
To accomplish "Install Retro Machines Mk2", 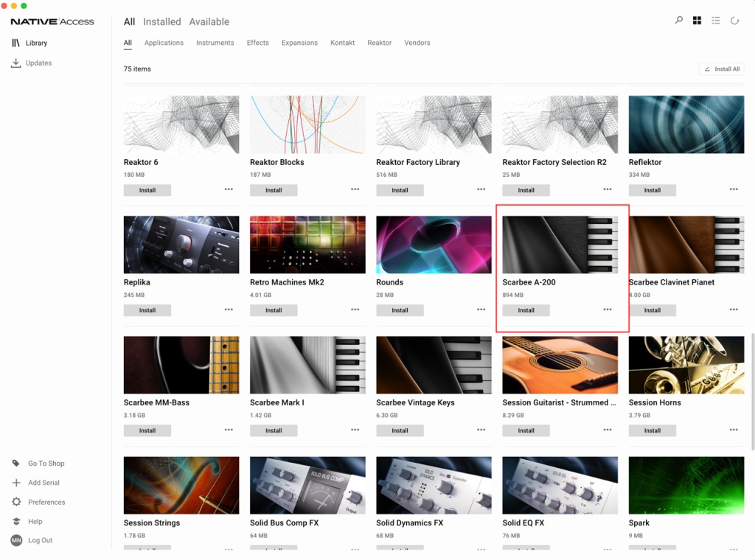I will pos(274,310).
